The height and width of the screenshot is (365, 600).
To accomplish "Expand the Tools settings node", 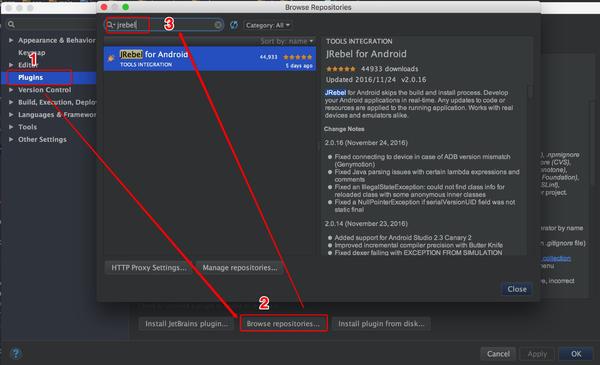I will click(11, 127).
